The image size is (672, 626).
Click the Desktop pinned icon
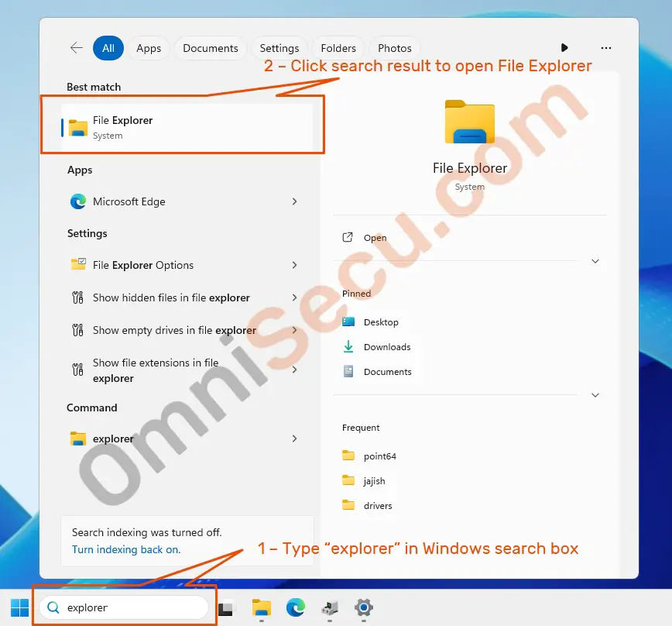(348, 322)
